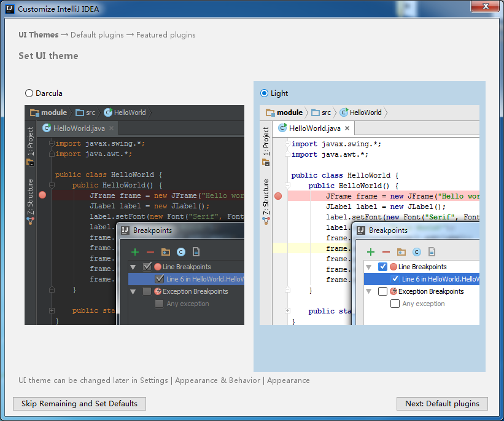Click red minus icon in Darcula preview
Screen dimensions: 504x421
point(150,252)
